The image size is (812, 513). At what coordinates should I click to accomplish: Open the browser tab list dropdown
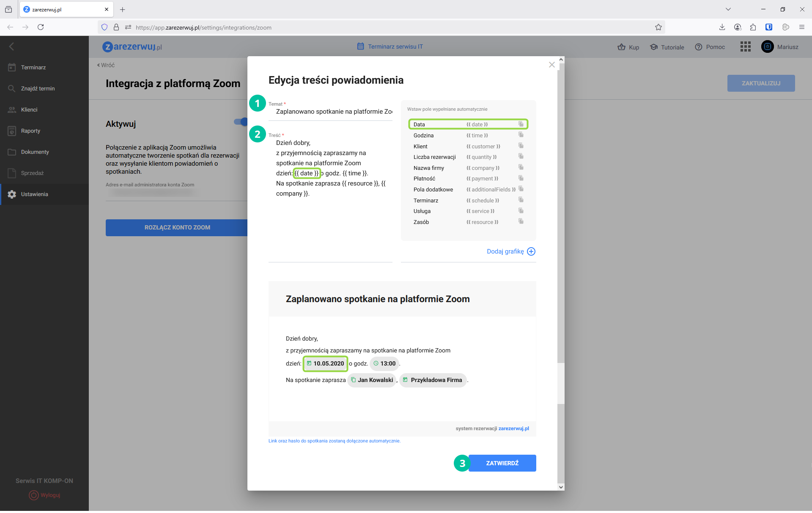728,9
